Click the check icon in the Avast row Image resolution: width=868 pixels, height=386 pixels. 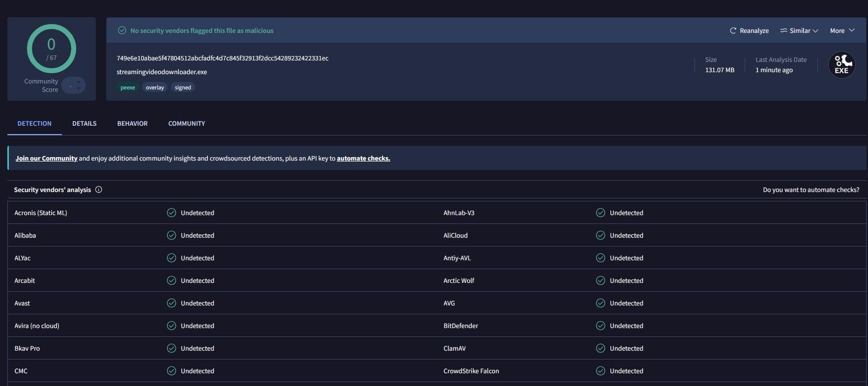[x=172, y=303]
